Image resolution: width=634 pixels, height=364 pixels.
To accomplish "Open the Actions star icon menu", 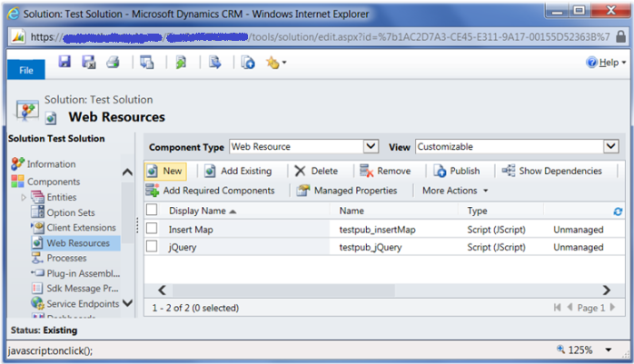I will pyautogui.click(x=276, y=63).
